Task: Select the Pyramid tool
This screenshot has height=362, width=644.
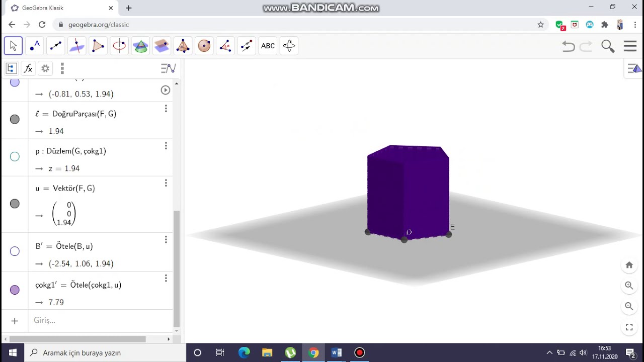Action: click(183, 46)
